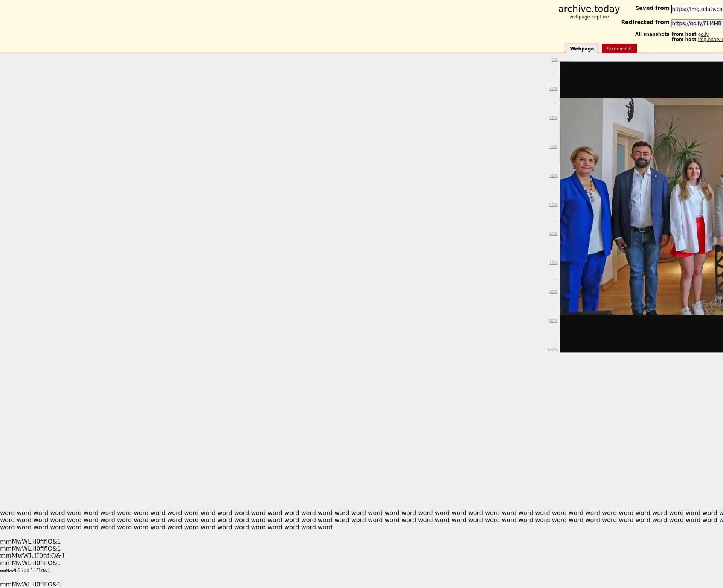The width and height of the screenshot is (723, 588).
Task: Jump to the 100% page marker
Action: pyautogui.click(x=552, y=350)
